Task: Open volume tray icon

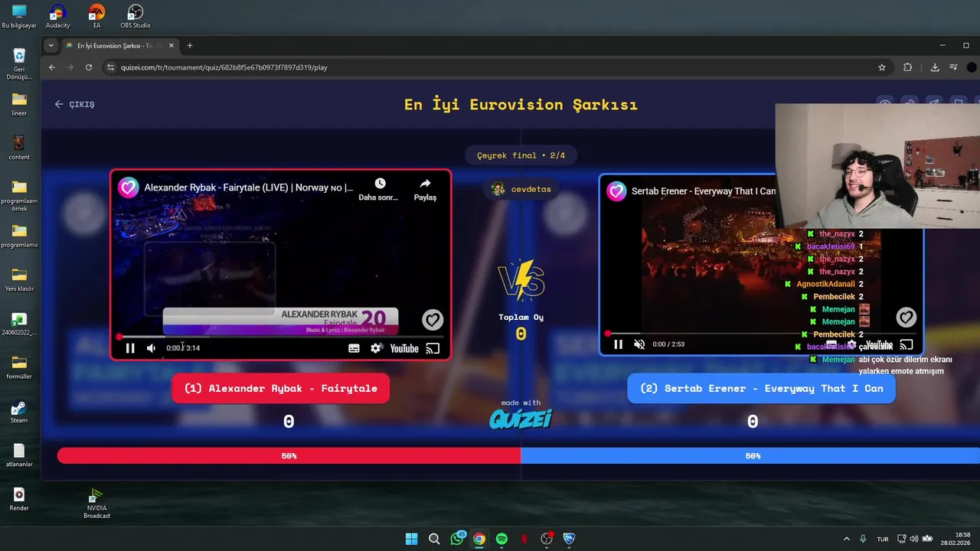Action: pos(914,539)
